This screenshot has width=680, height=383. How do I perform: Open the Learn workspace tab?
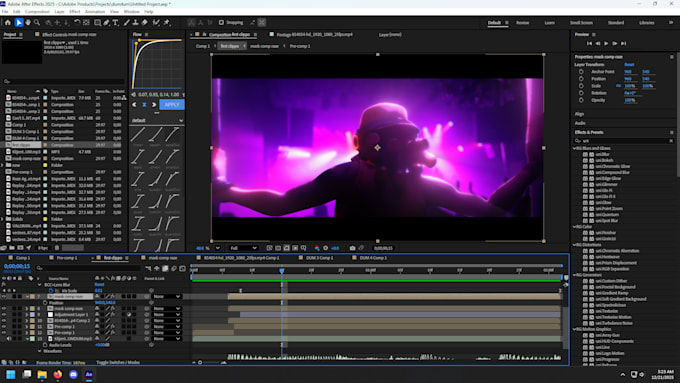coord(549,23)
